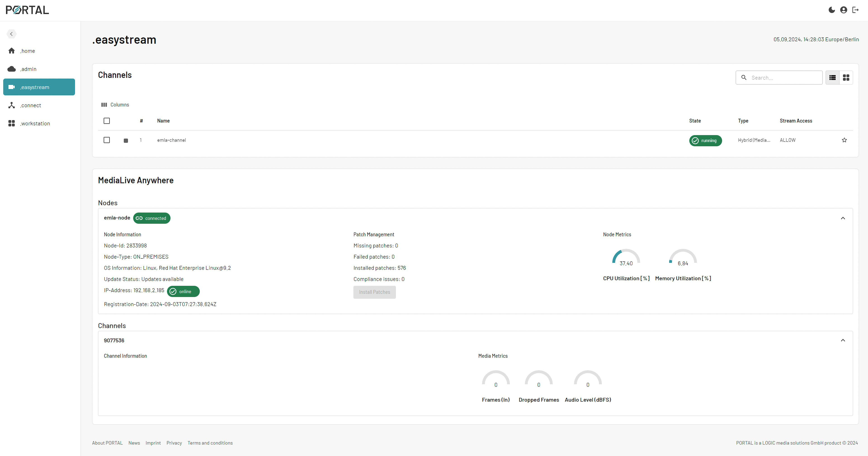Open .workstation in sidebar
This screenshot has width=868, height=456.
(35, 123)
